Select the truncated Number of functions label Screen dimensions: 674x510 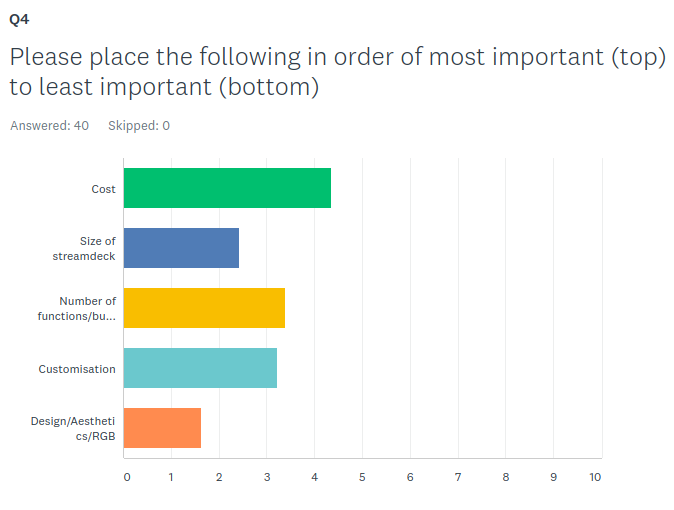(77, 308)
